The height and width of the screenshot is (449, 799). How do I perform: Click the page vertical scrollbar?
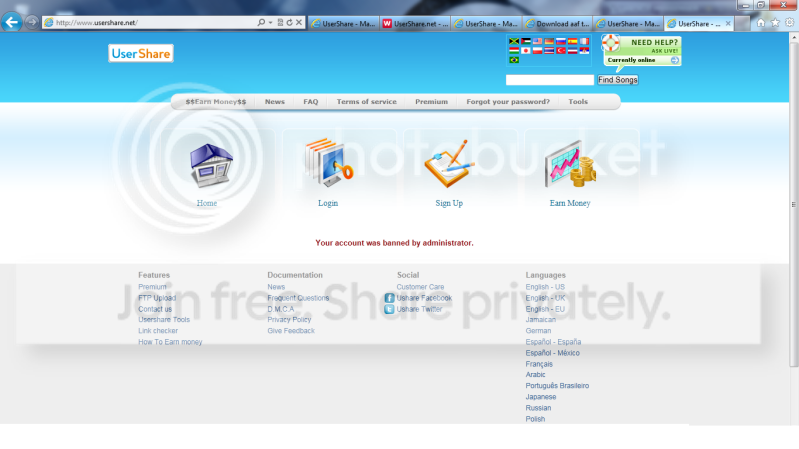[794, 204]
